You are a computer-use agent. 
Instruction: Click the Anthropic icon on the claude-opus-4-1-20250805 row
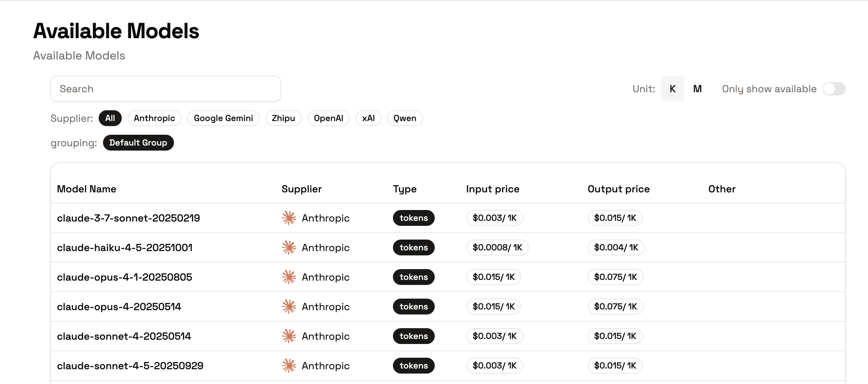coord(288,277)
